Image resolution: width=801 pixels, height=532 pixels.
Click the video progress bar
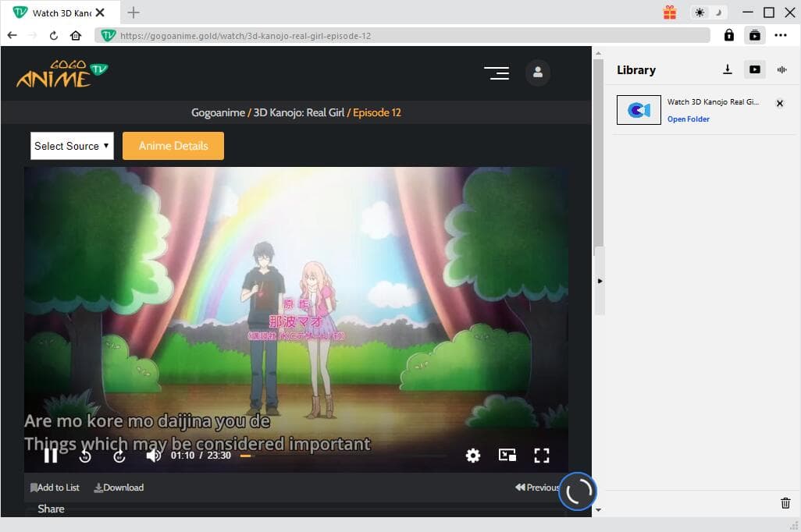344,456
